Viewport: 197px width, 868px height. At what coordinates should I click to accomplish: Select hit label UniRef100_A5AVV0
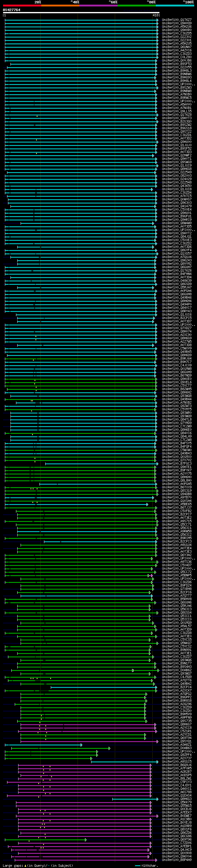point(176,104)
